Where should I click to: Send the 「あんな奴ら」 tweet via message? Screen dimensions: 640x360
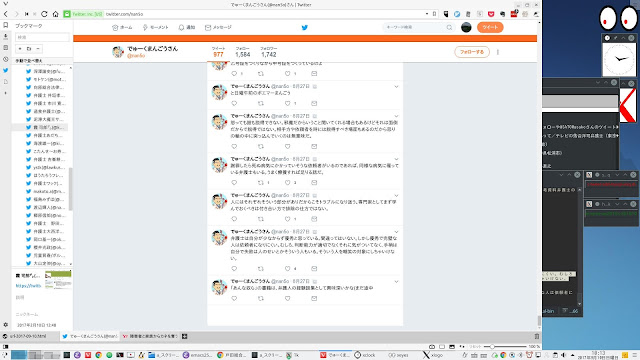tap(314, 298)
